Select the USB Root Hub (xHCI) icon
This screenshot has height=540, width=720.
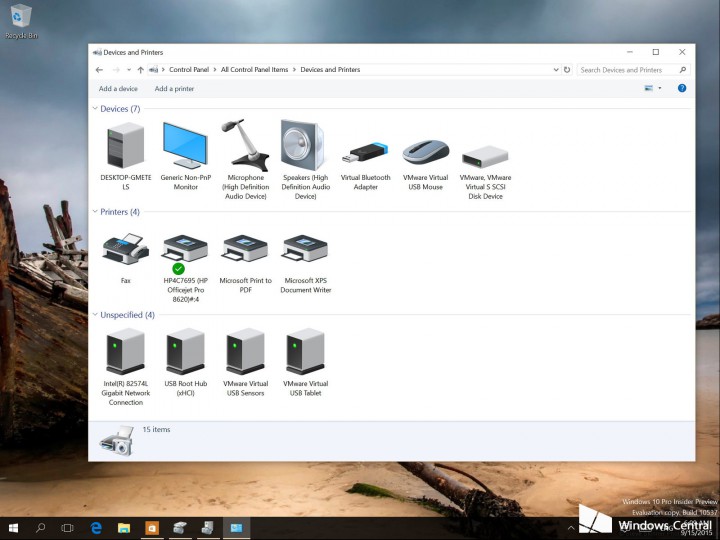[x=185, y=351]
